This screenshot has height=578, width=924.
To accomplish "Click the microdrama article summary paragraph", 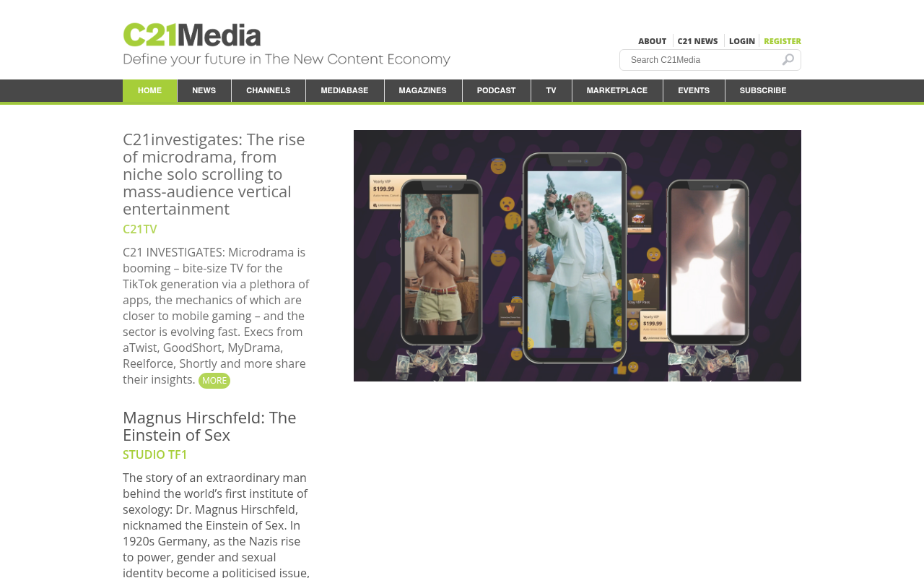I will coord(216,316).
